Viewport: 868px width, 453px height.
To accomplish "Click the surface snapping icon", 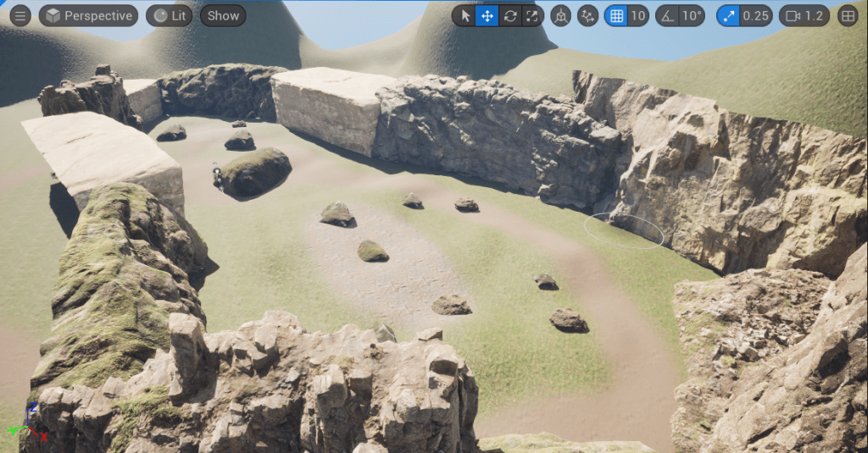I will click(587, 15).
